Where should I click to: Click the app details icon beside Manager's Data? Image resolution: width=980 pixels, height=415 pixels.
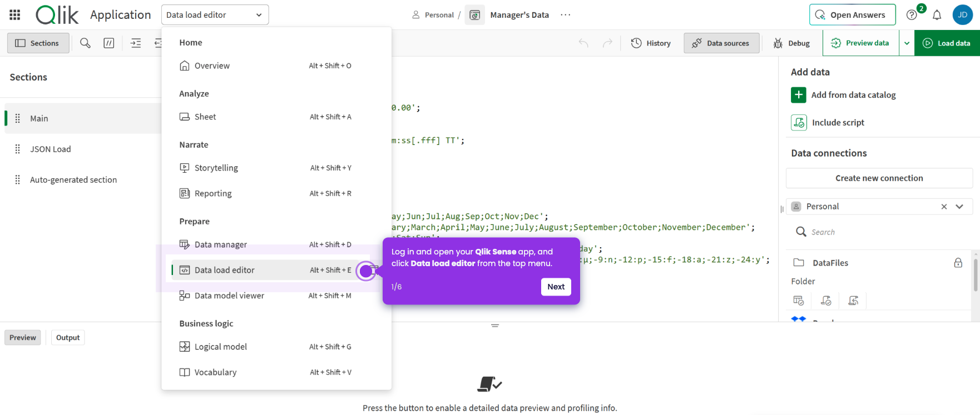pos(474,15)
